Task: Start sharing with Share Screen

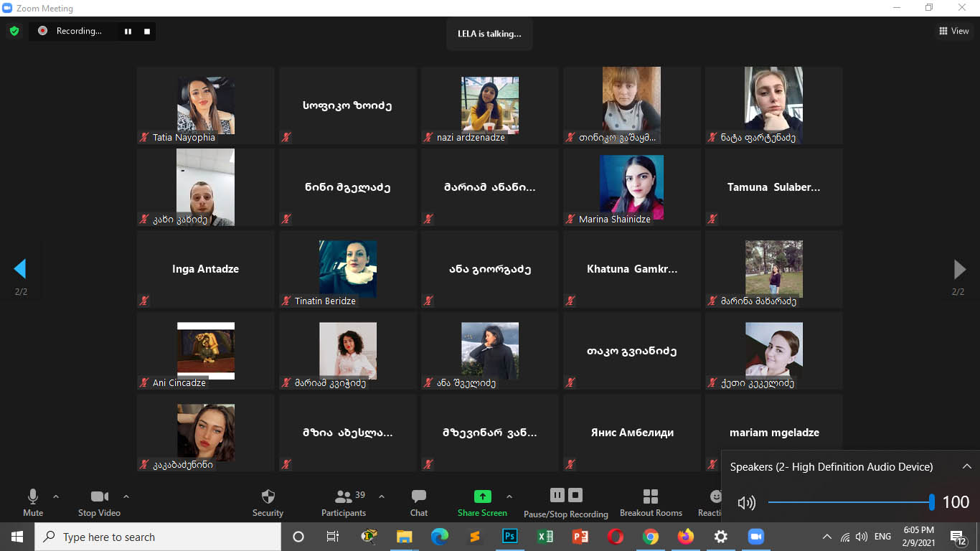Action: [482, 502]
